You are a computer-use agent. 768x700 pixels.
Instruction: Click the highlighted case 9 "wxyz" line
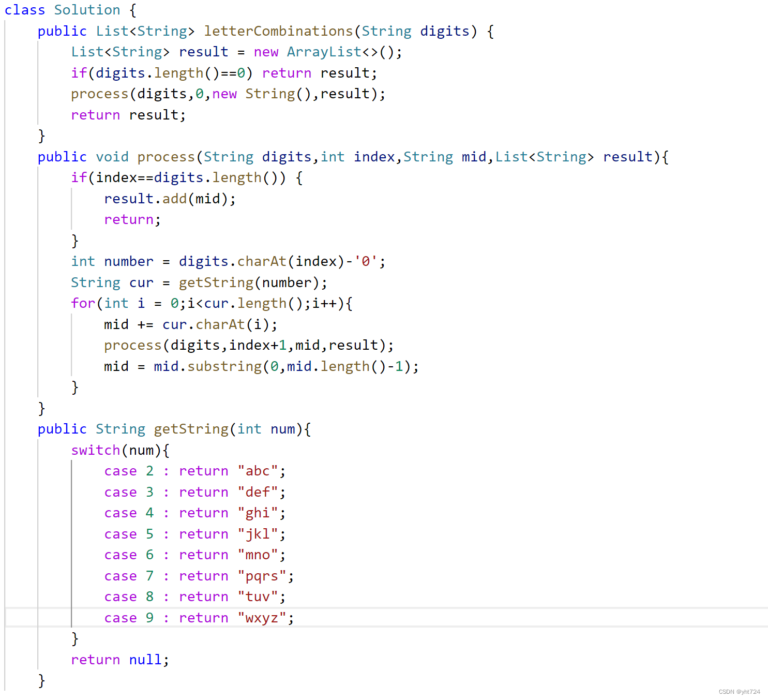point(199,618)
